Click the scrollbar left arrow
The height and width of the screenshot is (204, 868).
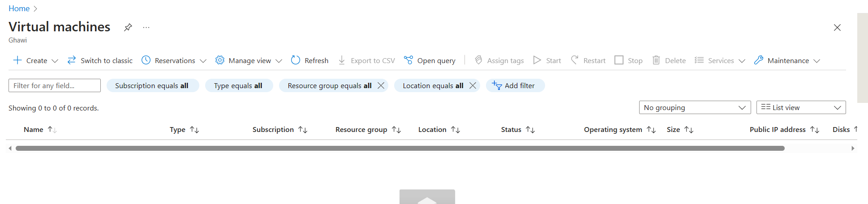(10, 149)
